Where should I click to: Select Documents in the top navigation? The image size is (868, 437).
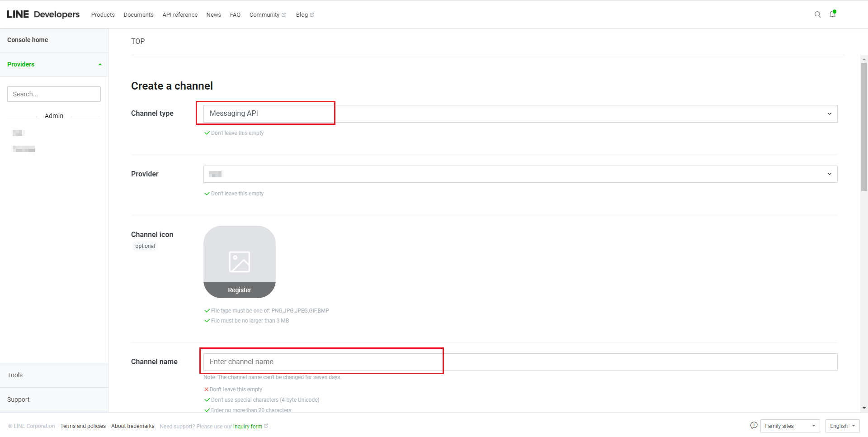pyautogui.click(x=138, y=14)
